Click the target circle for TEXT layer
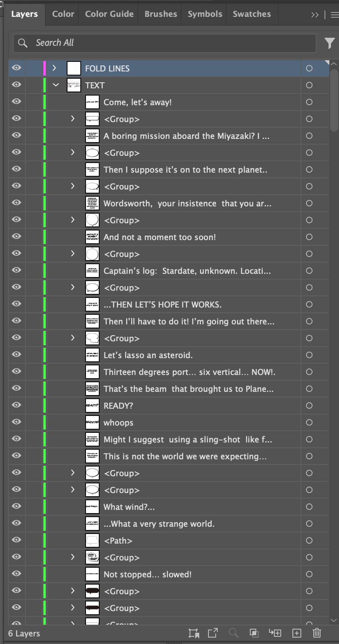The height and width of the screenshot is (644, 339). point(309,85)
